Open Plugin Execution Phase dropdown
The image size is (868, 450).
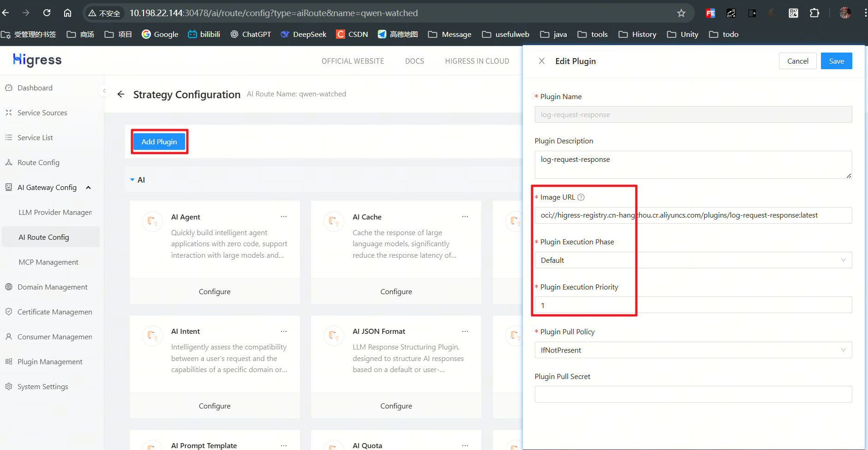pos(693,260)
